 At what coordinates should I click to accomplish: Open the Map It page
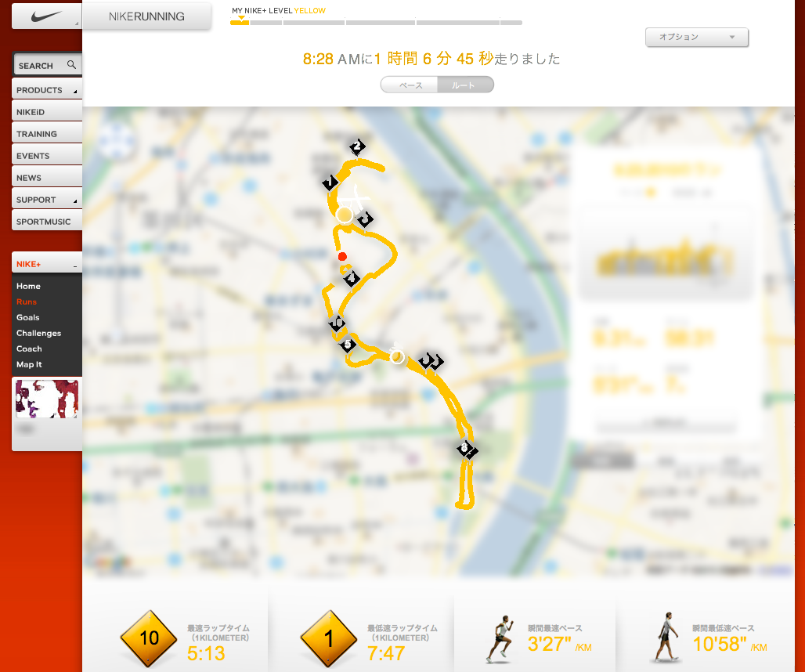pyautogui.click(x=29, y=364)
